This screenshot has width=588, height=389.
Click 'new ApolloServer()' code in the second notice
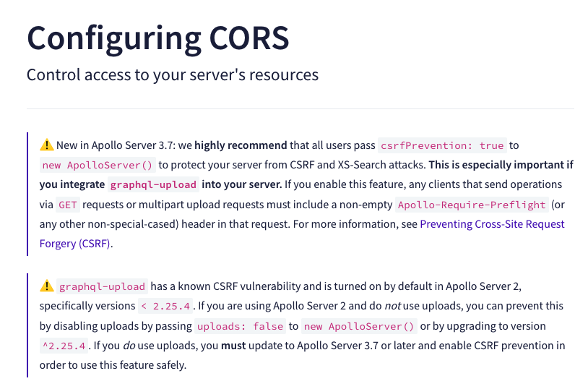pyautogui.click(x=359, y=326)
